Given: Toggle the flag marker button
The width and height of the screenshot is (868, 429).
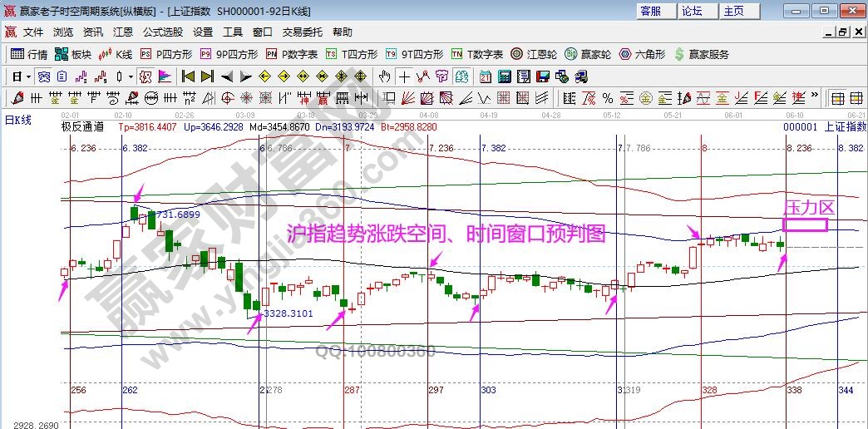Looking at the screenshot, I should point(165,76).
